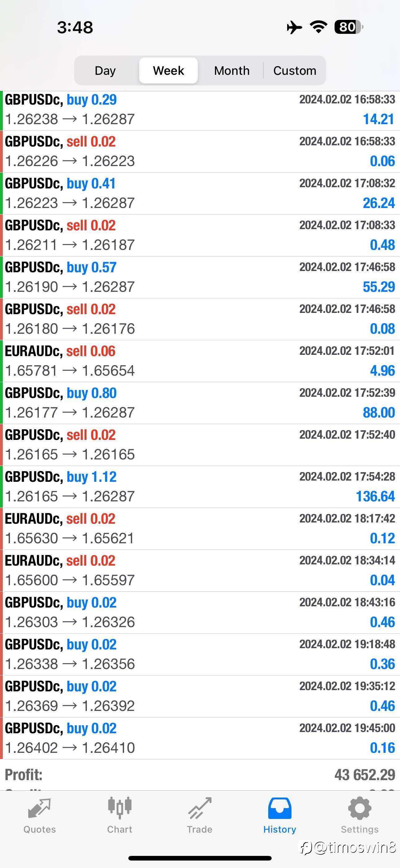
Task: Open the Chart candlestick icon
Action: pyautogui.click(x=119, y=809)
